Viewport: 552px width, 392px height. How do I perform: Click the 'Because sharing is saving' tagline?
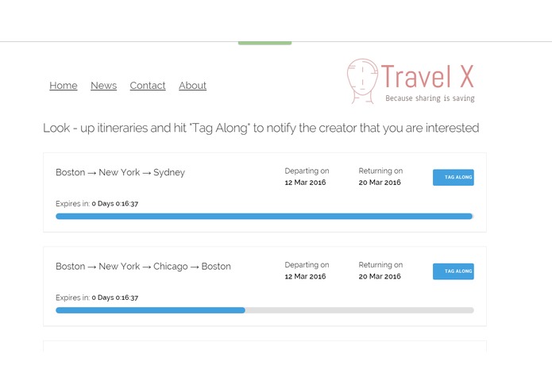click(x=430, y=98)
